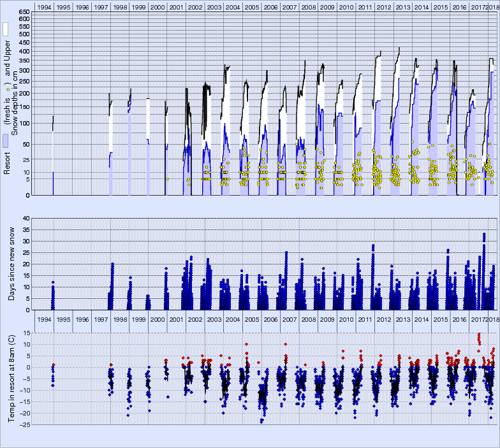Click the tallest days-since-snow peak in 2017
The width and height of the screenshot is (500, 448).
(x=484, y=235)
